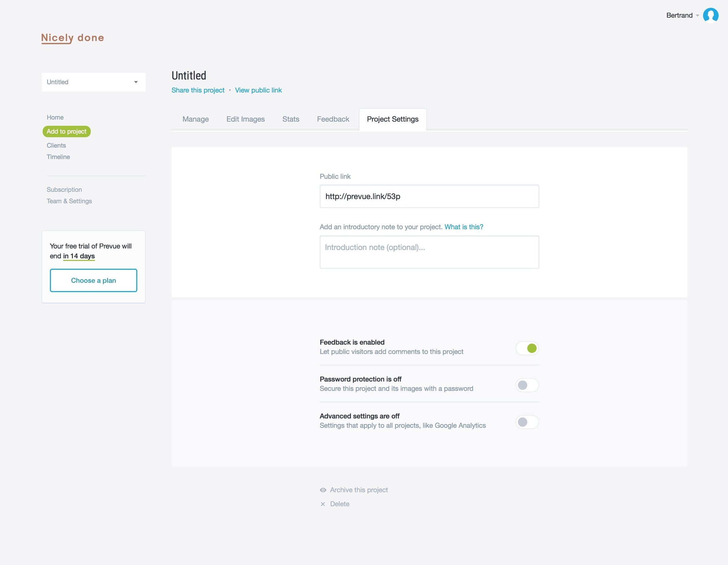
Task: Open the Edit Images tab
Action: pos(245,119)
